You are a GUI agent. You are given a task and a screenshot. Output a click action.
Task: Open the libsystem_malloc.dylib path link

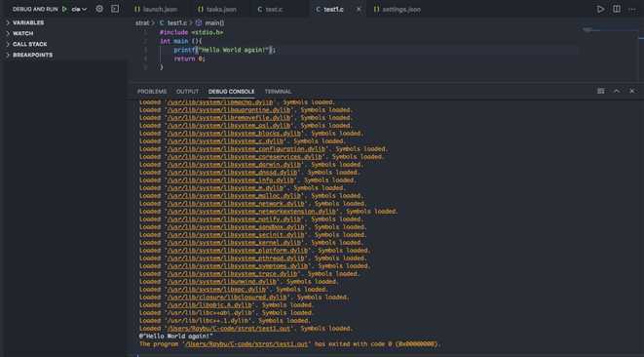pyautogui.click(x=235, y=196)
